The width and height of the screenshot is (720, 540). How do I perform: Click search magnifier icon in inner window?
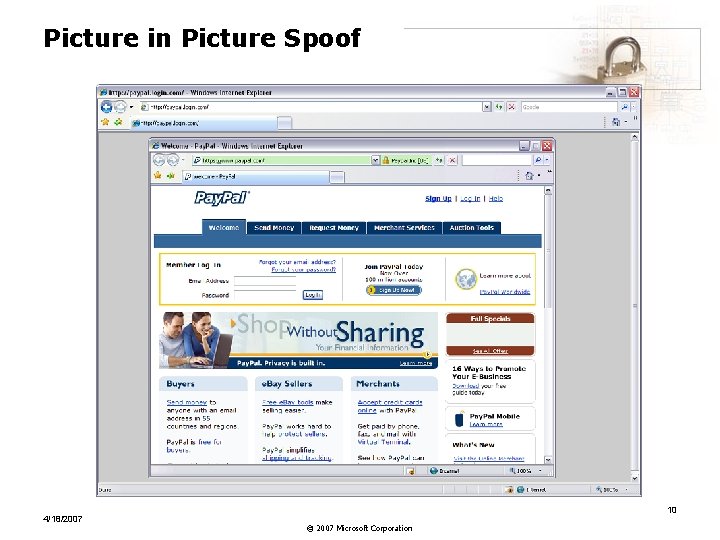tap(538, 160)
